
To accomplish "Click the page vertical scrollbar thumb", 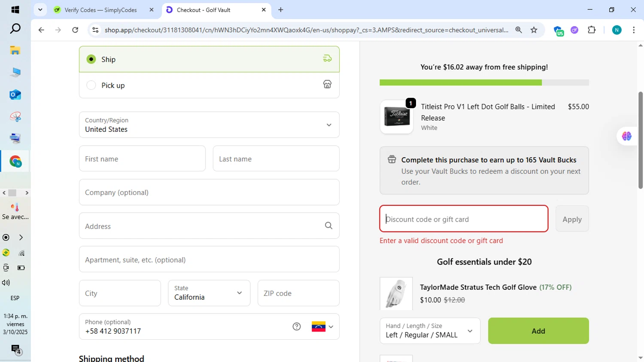I will [640, 140].
